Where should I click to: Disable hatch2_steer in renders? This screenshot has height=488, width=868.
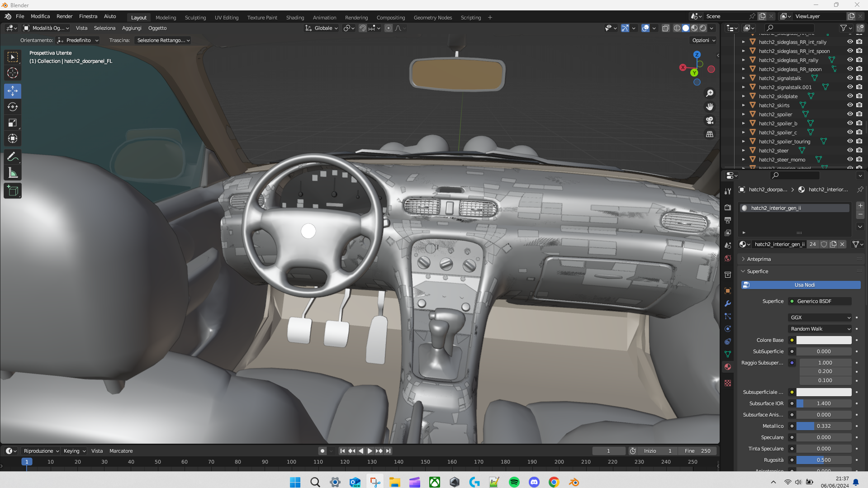[x=859, y=150]
